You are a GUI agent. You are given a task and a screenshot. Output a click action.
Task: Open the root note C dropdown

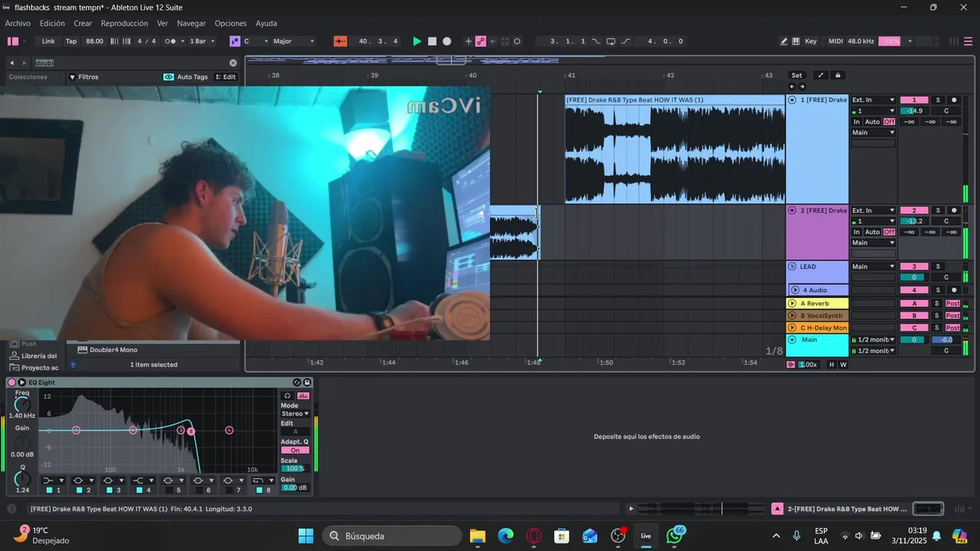click(256, 41)
